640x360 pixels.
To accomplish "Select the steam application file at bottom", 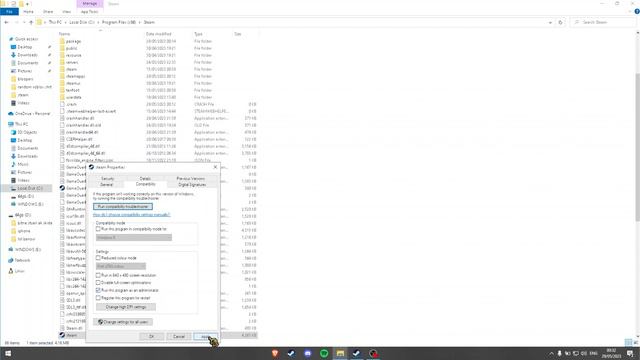I will [72, 335].
